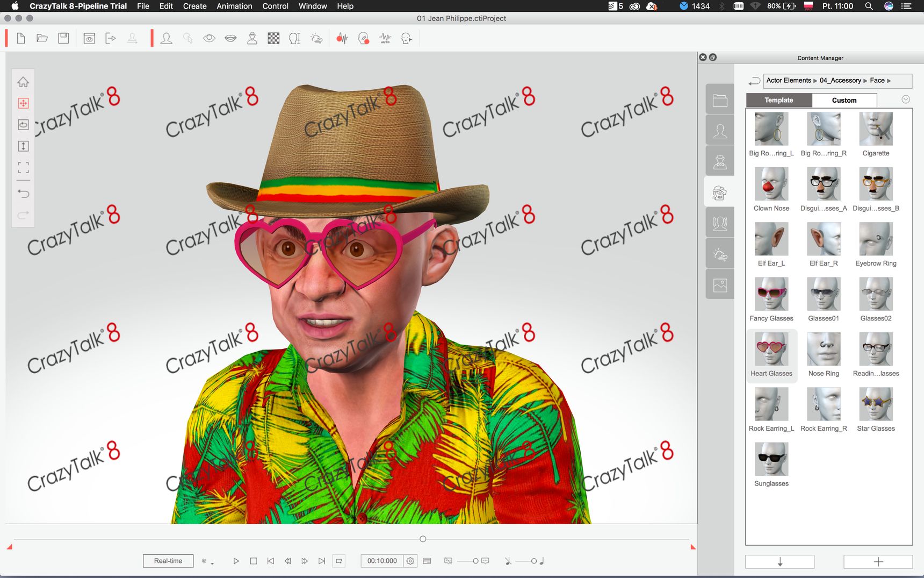Jump to the last frame
This screenshot has height=578, width=924.
[x=322, y=561]
